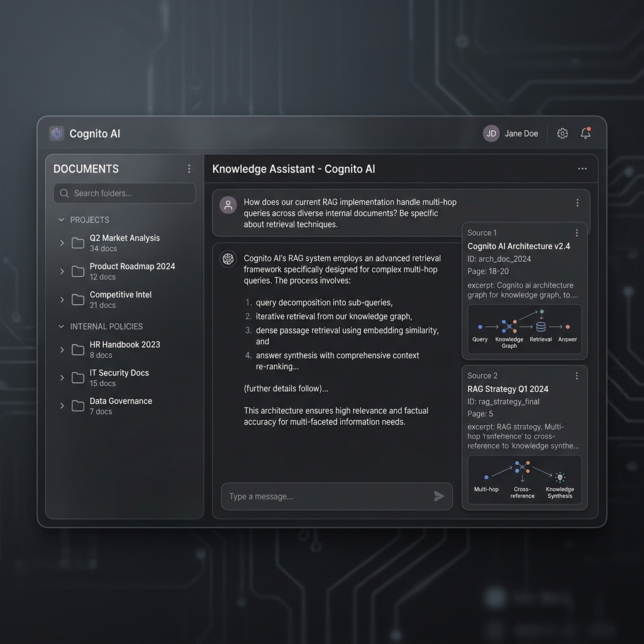The image size is (644, 644).
Task: Open Documents panel kebab menu
Action: [189, 169]
